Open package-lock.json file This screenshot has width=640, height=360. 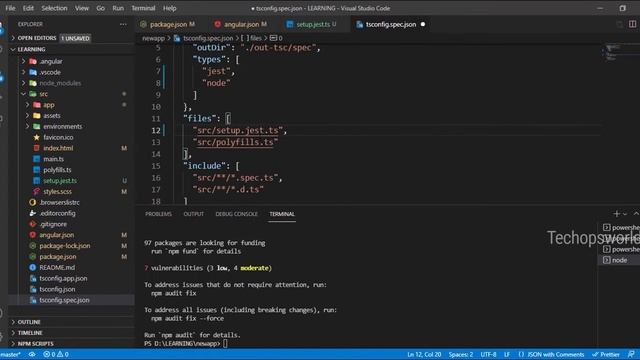pyautogui.click(x=64, y=246)
